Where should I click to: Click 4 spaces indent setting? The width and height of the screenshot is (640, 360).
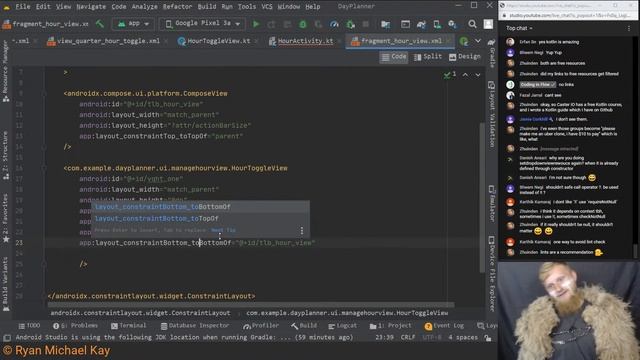click(x=463, y=338)
